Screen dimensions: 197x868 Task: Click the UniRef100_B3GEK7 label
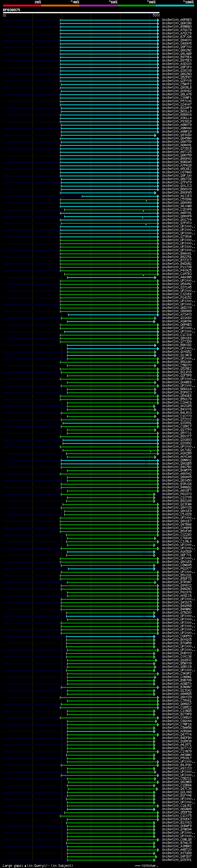177,819
